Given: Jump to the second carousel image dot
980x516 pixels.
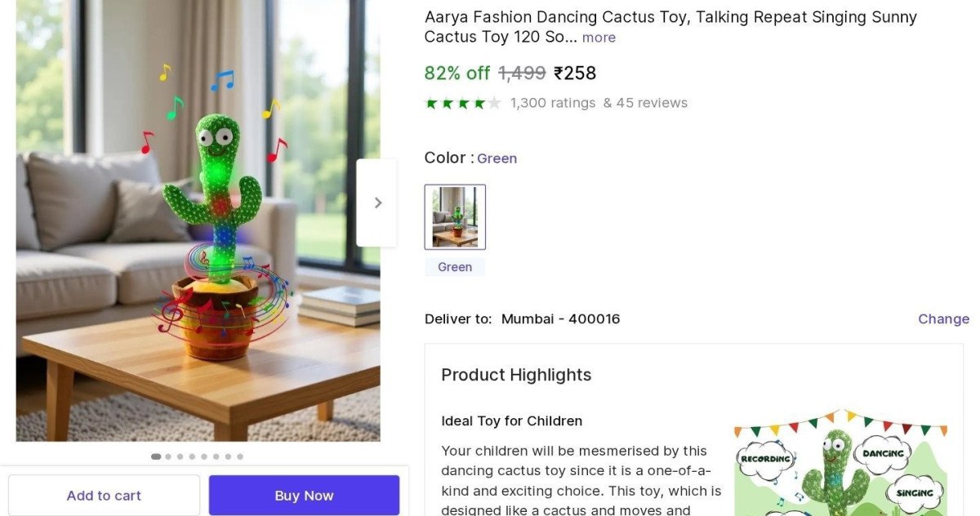Looking at the screenshot, I should point(168,457).
